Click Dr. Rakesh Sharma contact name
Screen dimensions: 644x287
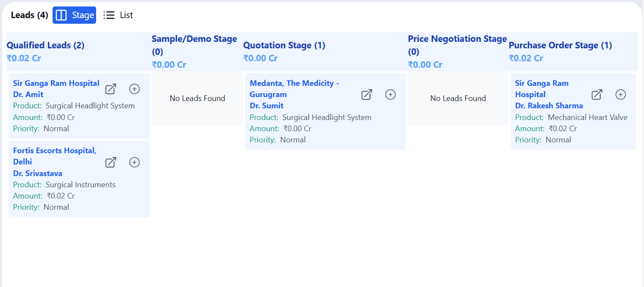549,106
